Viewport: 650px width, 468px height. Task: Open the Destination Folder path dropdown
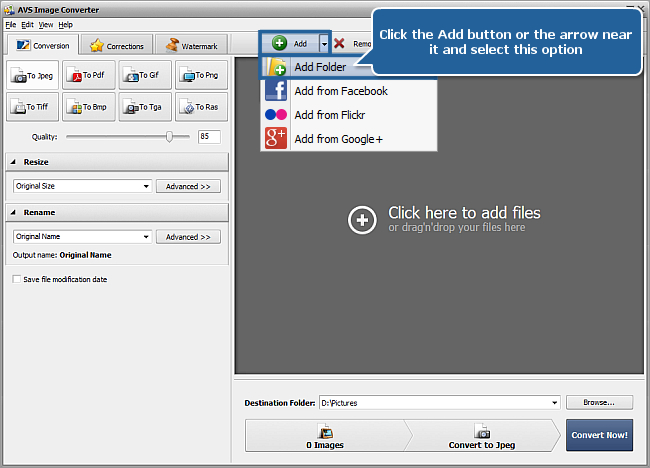(554, 403)
